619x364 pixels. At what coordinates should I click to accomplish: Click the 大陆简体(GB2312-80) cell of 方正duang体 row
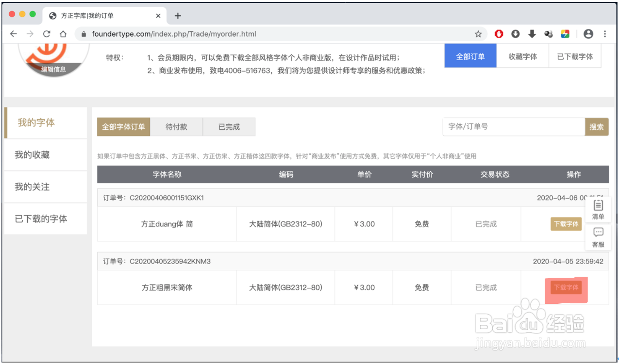[x=286, y=224]
